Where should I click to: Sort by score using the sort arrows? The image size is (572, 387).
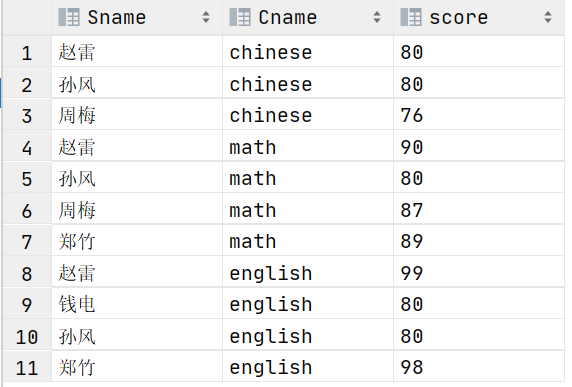point(548,17)
